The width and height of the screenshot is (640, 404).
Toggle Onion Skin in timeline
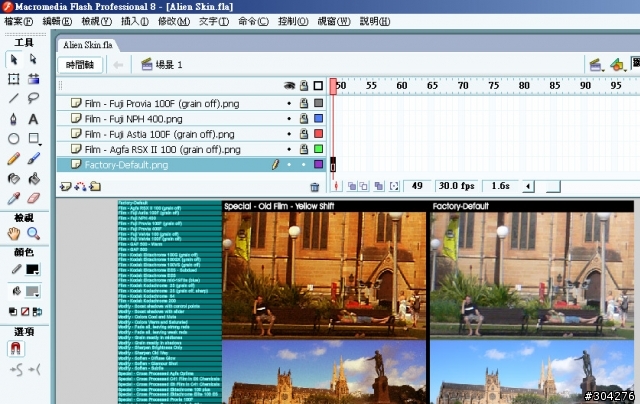click(351, 186)
